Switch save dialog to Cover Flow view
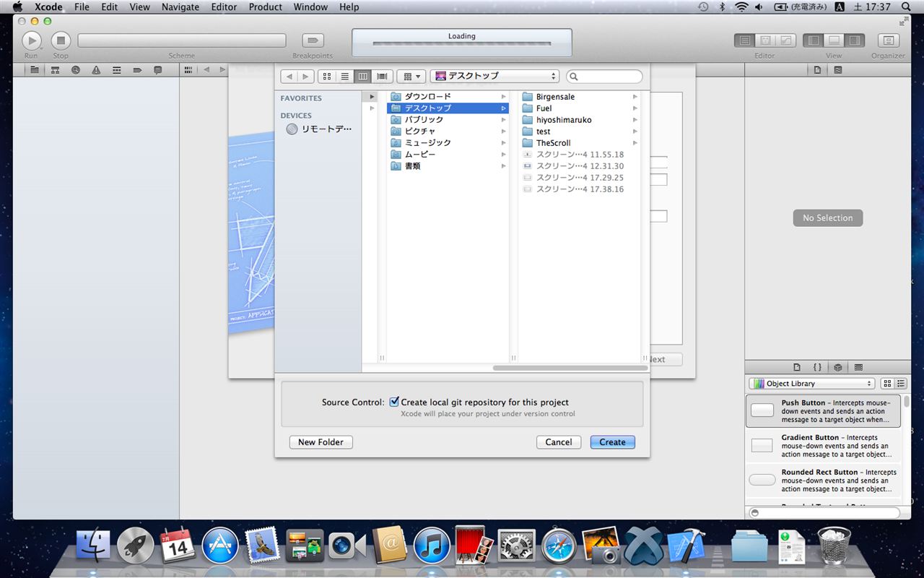Image resolution: width=924 pixels, height=578 pixels. (382, 76)
